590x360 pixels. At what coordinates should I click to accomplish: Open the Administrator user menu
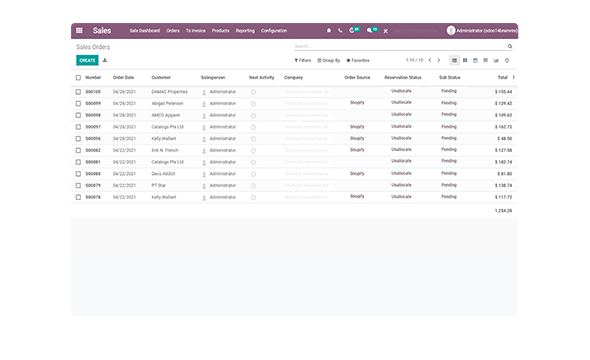tap(482, 30)
